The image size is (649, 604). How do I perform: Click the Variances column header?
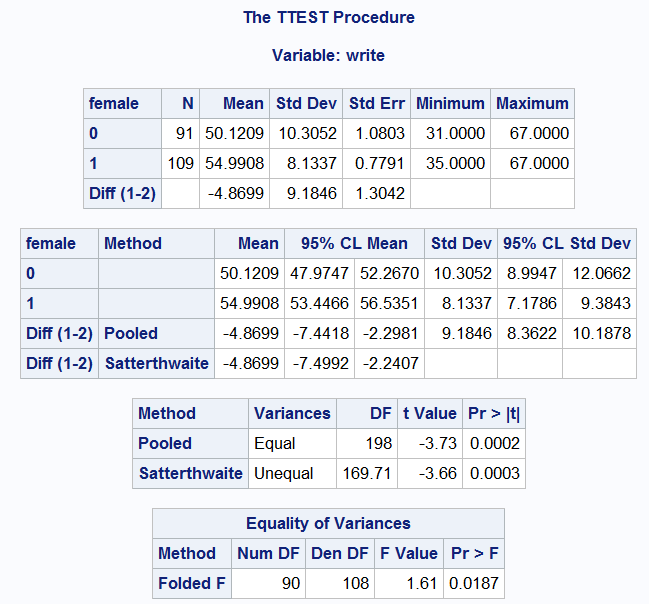click(292, 413)
